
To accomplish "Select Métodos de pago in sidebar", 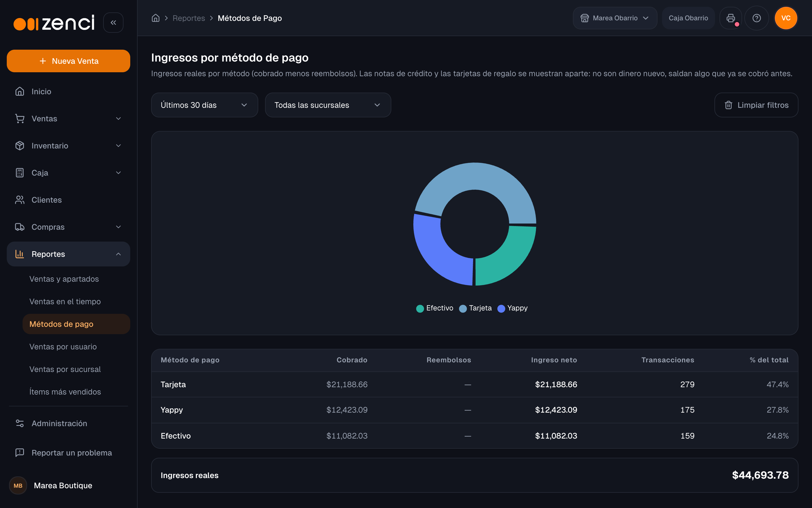I will [76, 324].
